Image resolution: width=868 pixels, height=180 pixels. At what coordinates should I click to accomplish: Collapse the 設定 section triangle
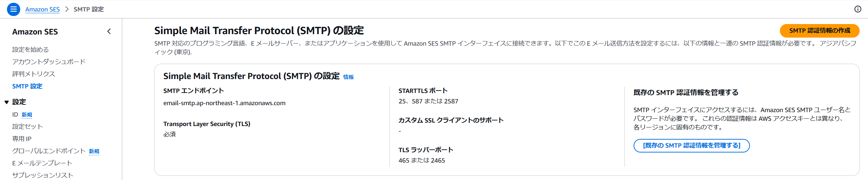click(x=7, y=102)
